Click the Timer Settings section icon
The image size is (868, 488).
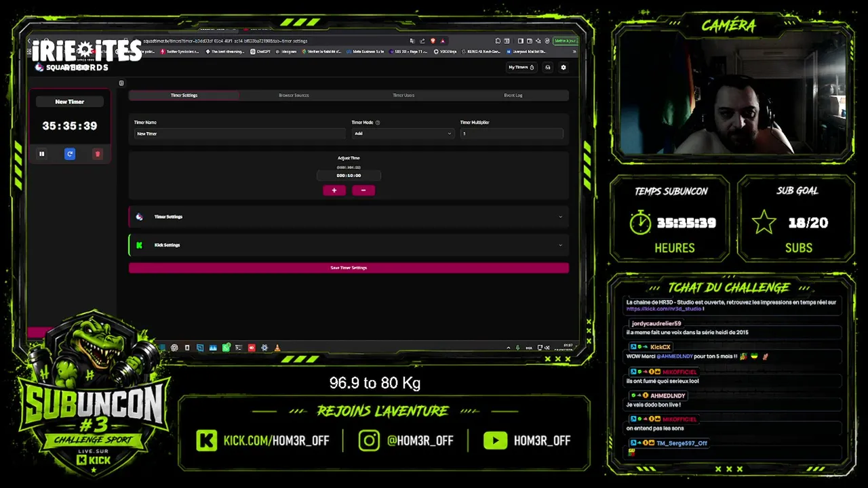(x=139, y=217)
